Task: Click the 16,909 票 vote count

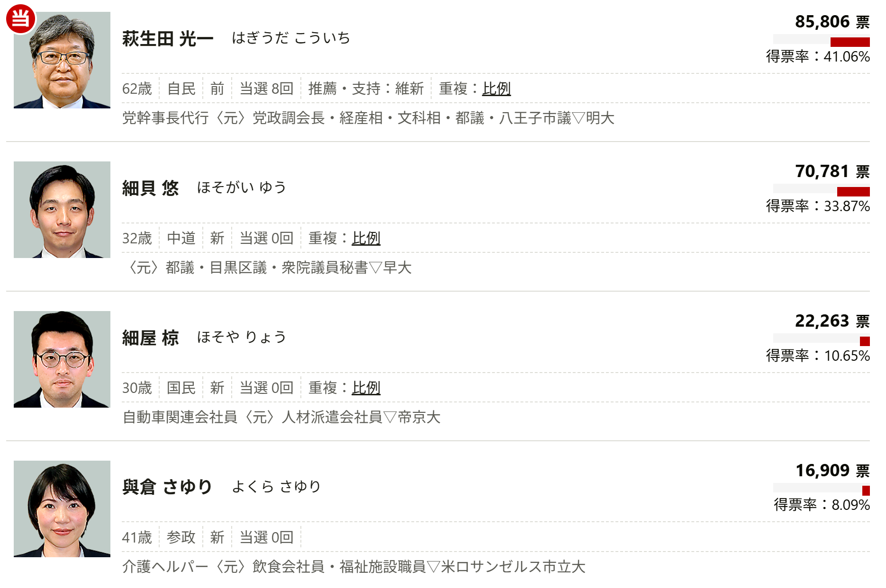Action: 832,471
